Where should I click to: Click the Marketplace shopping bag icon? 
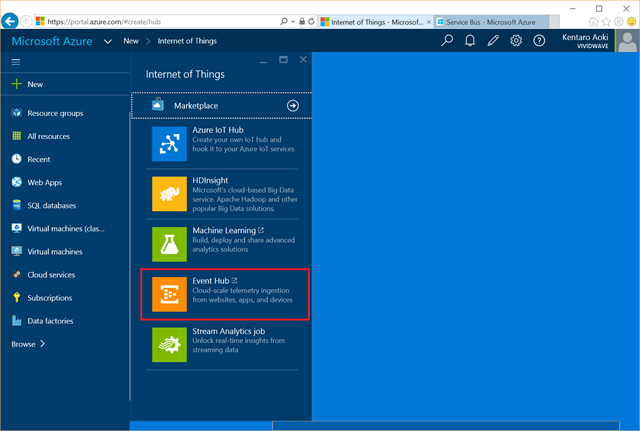[158, 105]
